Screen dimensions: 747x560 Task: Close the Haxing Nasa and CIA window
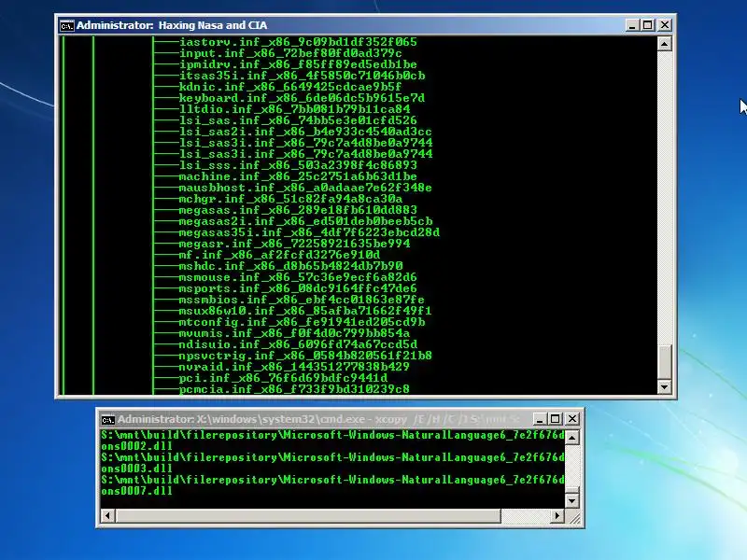pos(665,25)
